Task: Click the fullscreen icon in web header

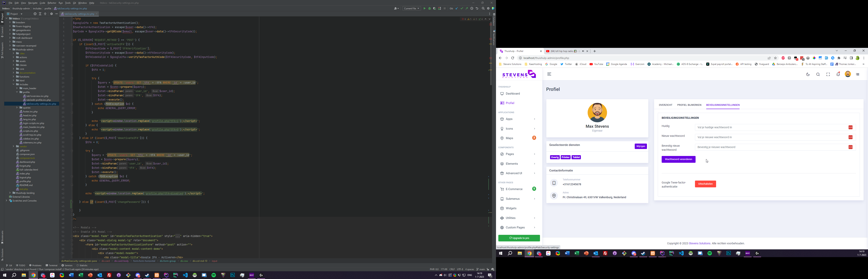Action: [828, 74]
